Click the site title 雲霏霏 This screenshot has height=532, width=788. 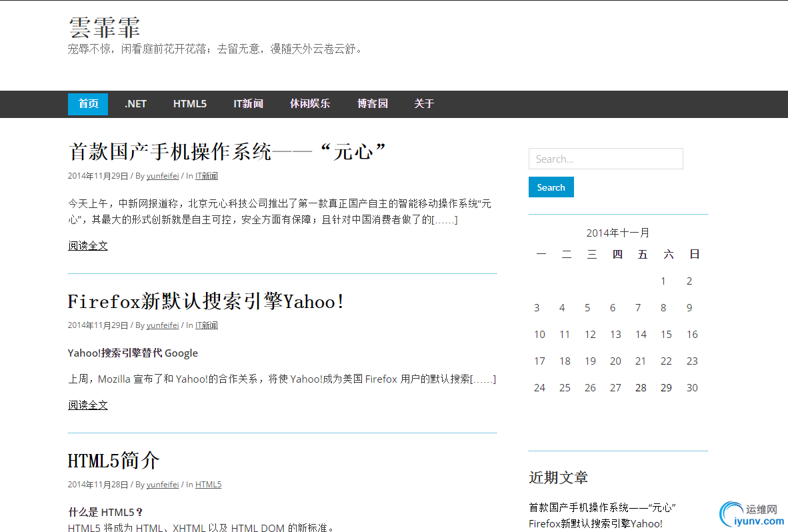point(104,27)
